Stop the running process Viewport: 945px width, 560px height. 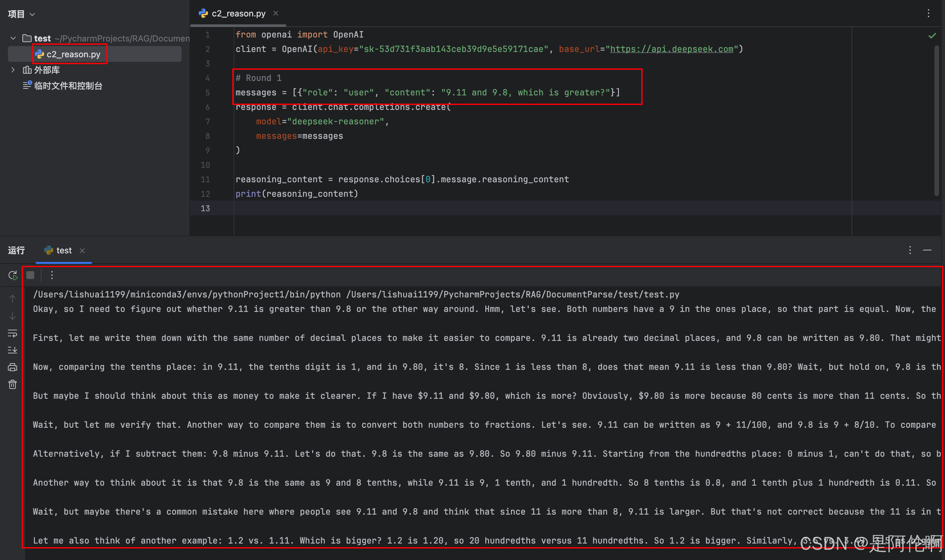(x=31, y=275)
